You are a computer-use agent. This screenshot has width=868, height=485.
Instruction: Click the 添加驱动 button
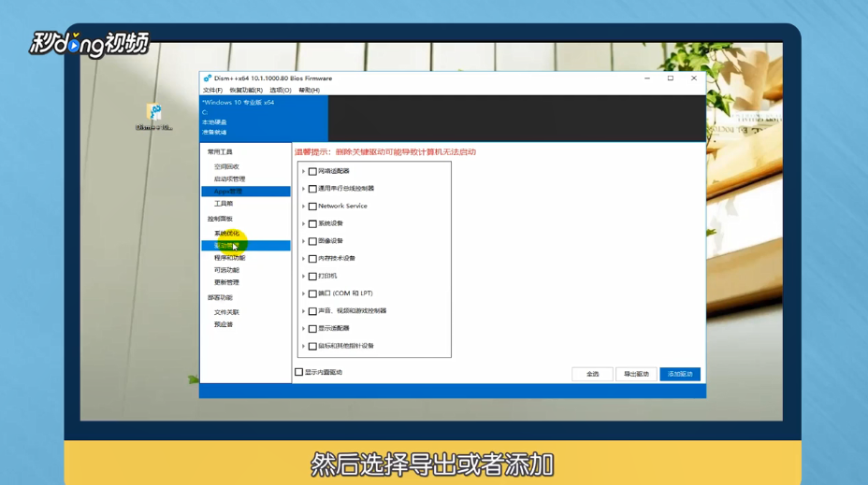coord(680,374)
